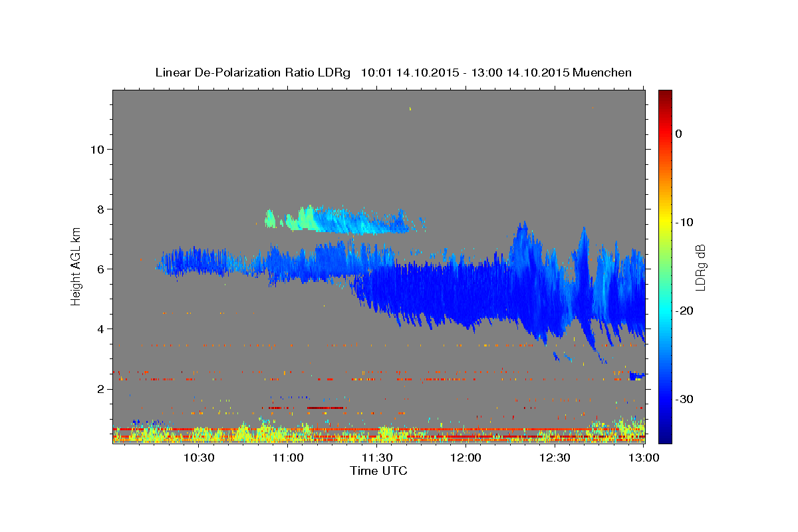The image size is (798, 532).
Task: Click the colorbar label '0'
Action: coord(679,134)
